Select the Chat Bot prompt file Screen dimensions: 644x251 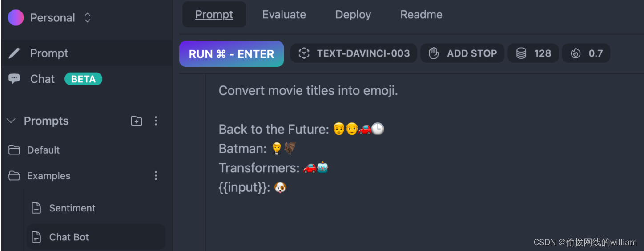coord(96,237)
